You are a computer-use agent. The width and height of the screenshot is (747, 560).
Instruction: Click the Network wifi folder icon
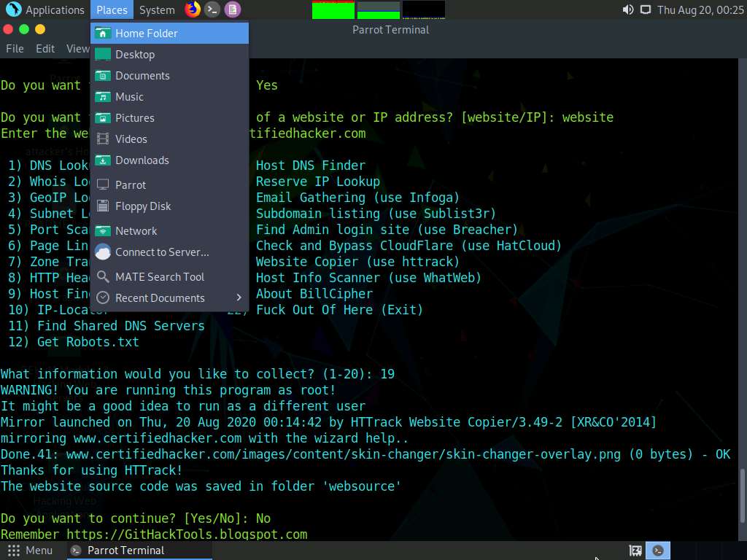[x=102, y=231]
